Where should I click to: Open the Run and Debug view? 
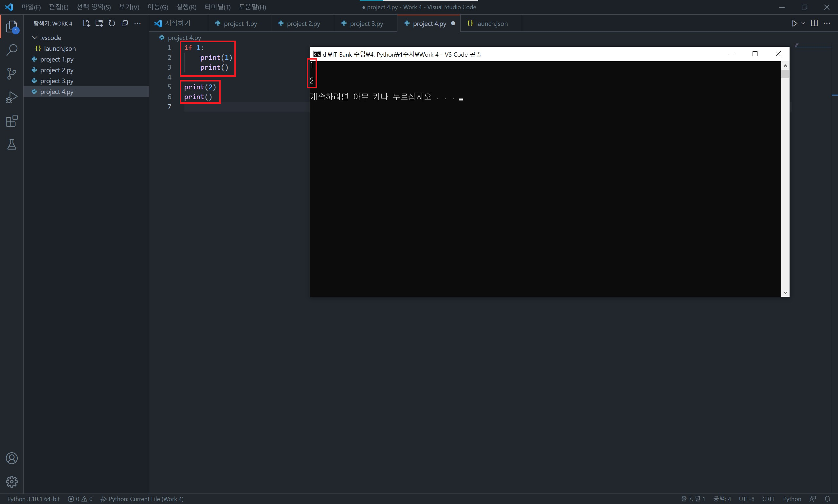click(11, 97)
